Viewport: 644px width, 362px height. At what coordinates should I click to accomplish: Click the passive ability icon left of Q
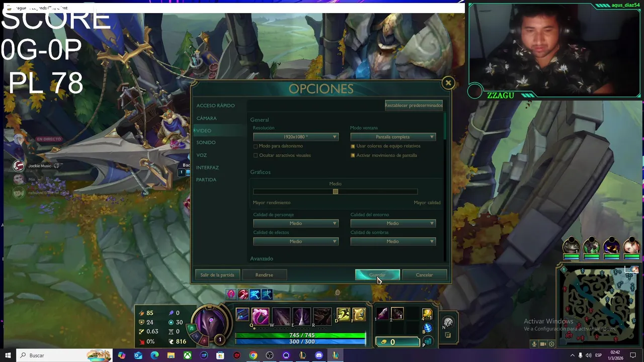(242, 314)
